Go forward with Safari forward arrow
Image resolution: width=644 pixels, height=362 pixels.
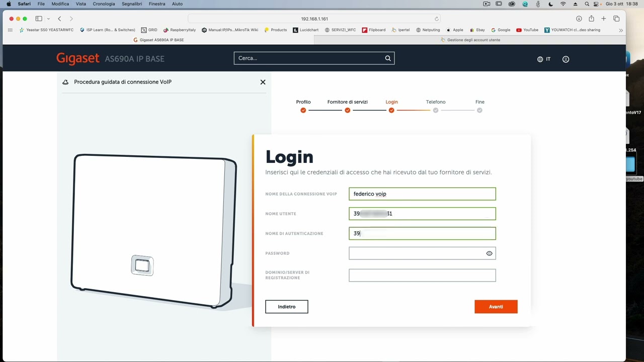71,19
